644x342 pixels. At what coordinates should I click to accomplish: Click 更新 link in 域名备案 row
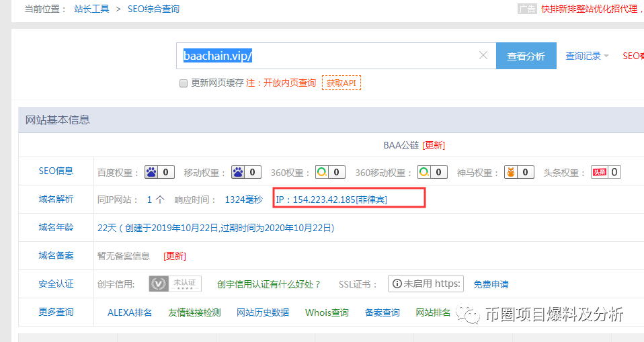pos(175,256)
